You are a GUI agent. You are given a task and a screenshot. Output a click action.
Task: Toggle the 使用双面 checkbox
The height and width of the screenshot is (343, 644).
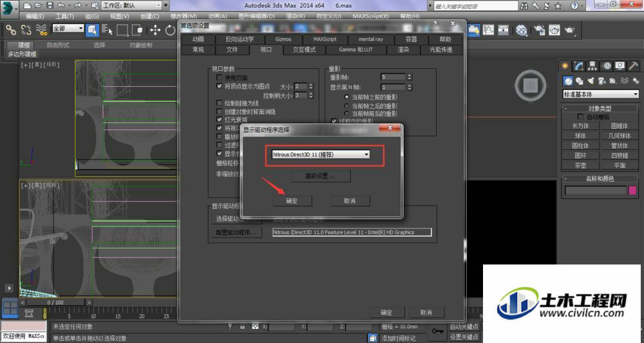point(220,77)
